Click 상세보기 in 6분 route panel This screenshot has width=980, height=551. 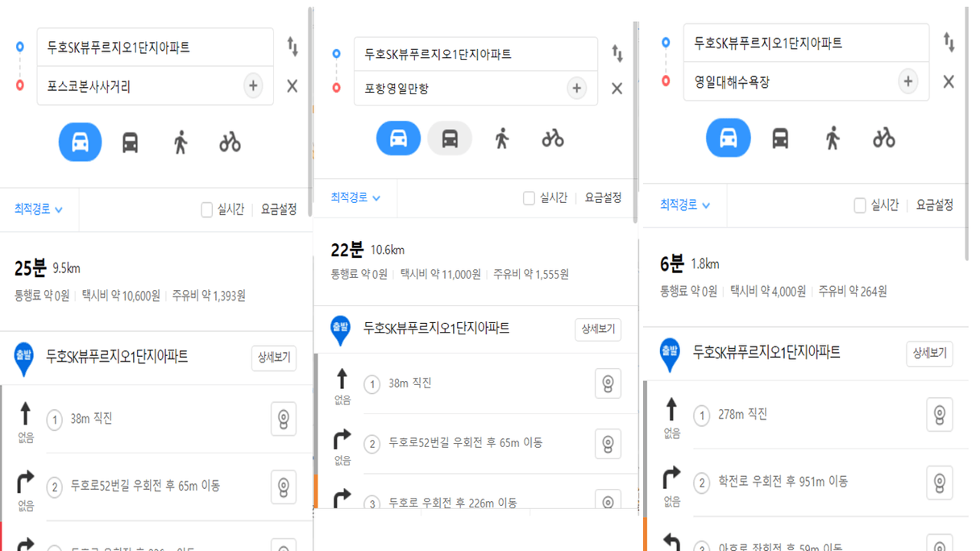(x=929, y=353)
